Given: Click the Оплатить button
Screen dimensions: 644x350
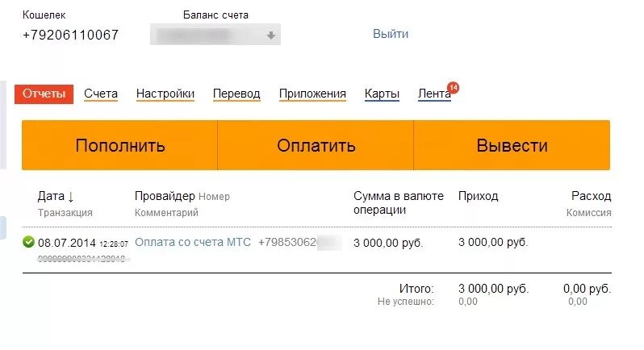Looking at the screenshot, I should (x=316, y=145).
